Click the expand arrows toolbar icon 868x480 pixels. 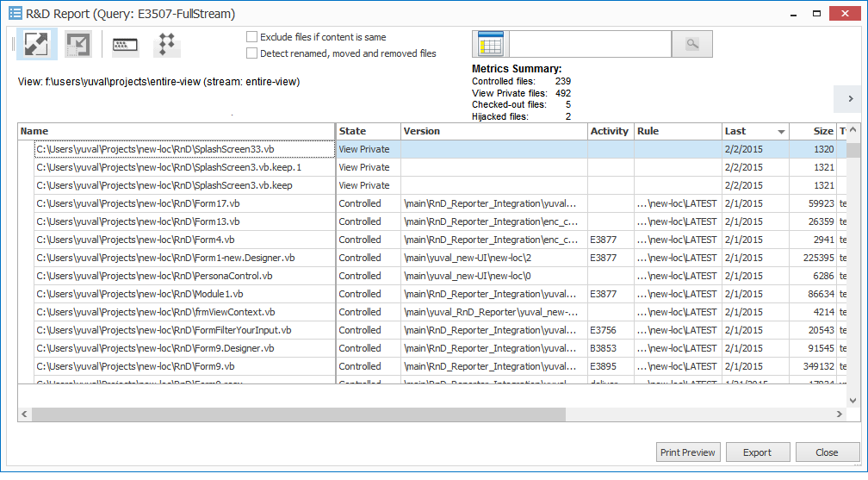[x=36, y=45]
